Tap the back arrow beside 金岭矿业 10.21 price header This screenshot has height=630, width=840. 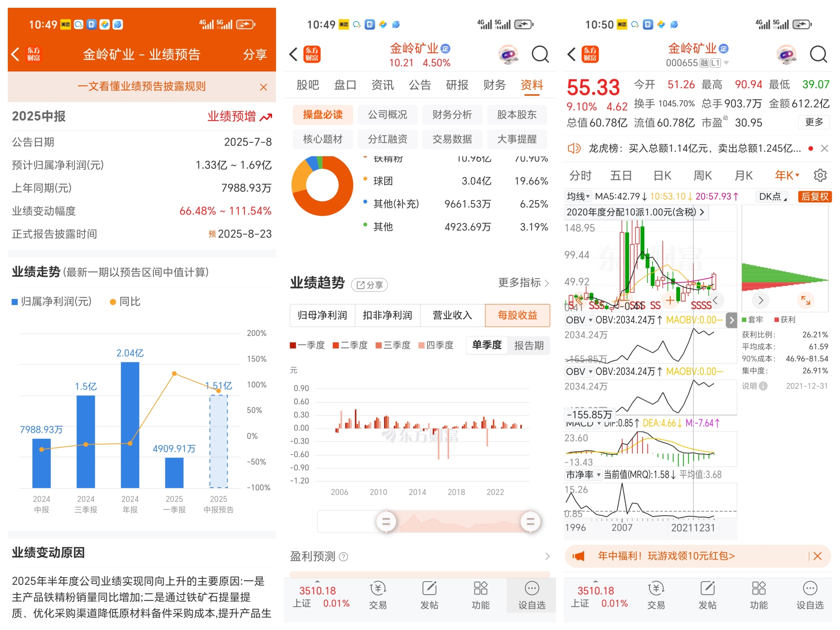(293, 54)
